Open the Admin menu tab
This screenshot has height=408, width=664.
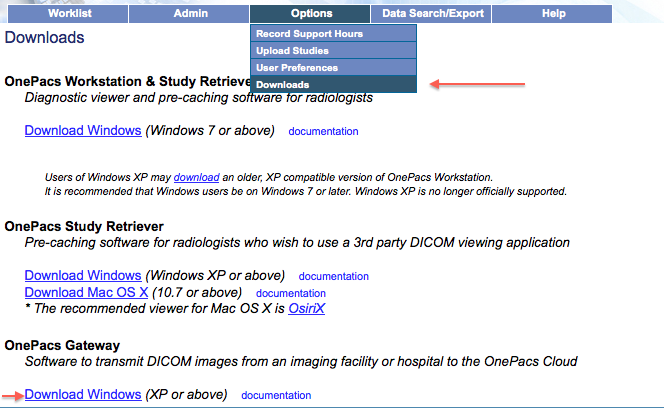(189, 14)
